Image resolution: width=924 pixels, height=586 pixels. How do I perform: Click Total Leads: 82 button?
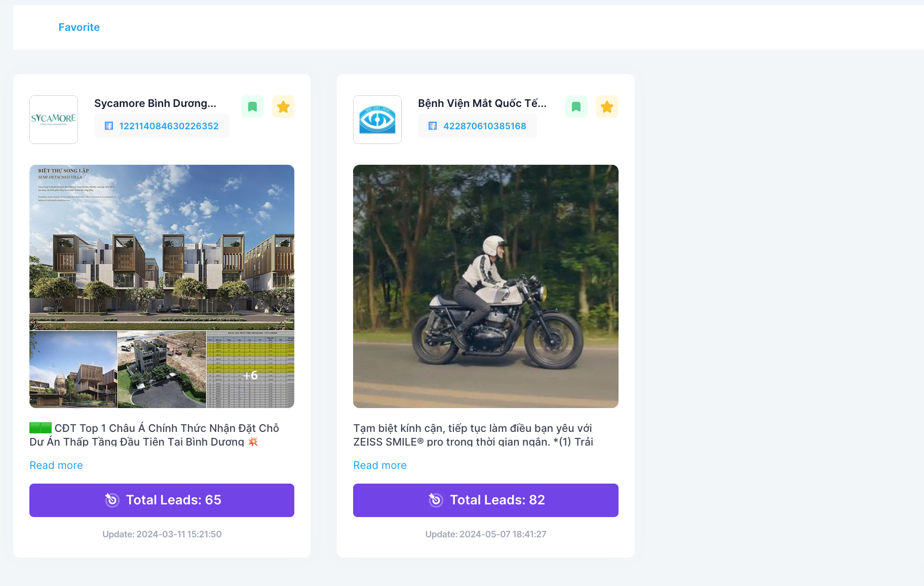pyautogui.click(x=485, y=500)
